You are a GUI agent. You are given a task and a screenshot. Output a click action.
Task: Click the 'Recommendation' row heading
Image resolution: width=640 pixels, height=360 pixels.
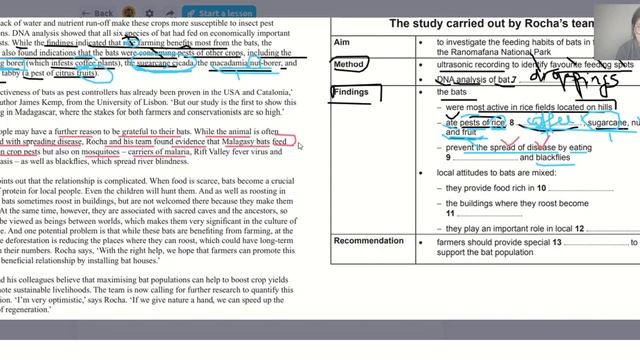coord(369,241)
